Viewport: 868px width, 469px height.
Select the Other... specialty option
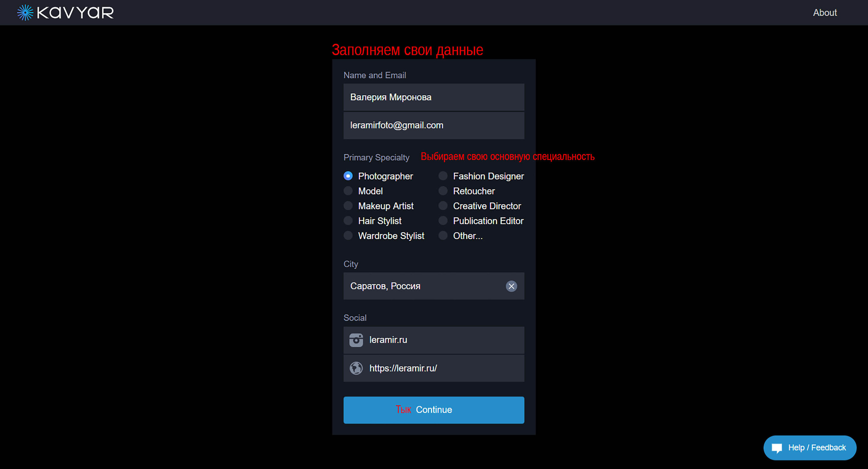(x=443, y=236)
